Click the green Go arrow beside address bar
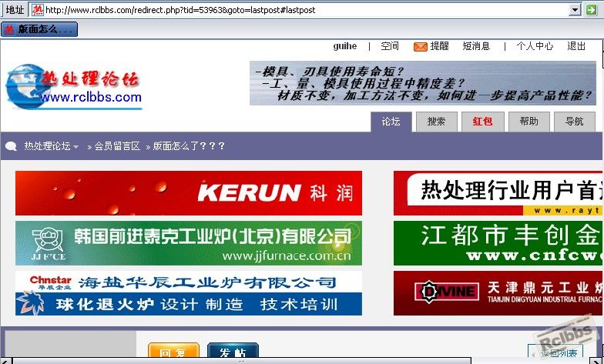This screenshot has width=604, height=364. (592, 9)
